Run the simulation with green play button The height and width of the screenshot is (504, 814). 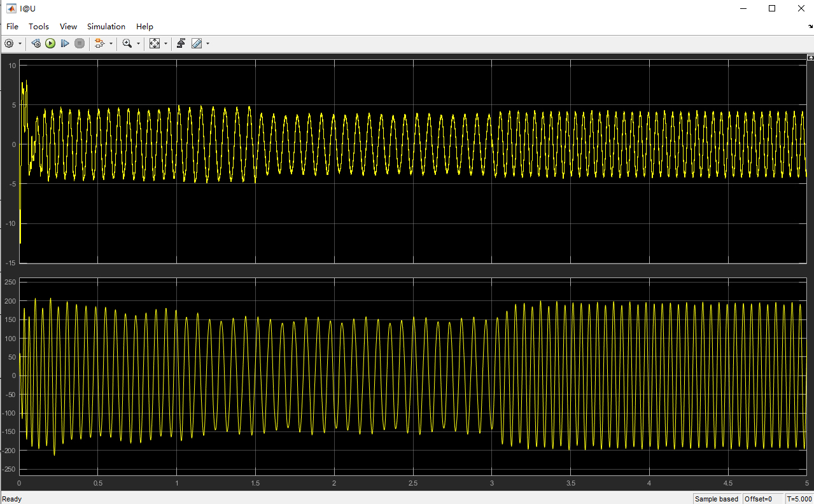click(x=50, y=43)
